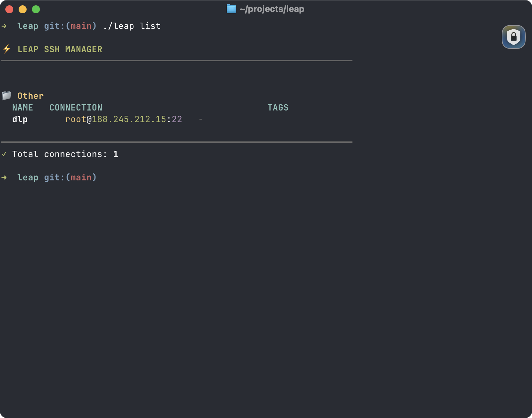
Task: Click the checkmark icon before Total connections
Action: [4, 154]
